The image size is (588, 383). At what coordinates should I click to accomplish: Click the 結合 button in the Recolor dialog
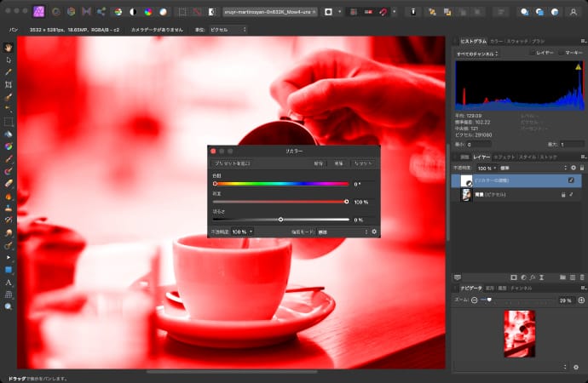click(x=319, y=163)
